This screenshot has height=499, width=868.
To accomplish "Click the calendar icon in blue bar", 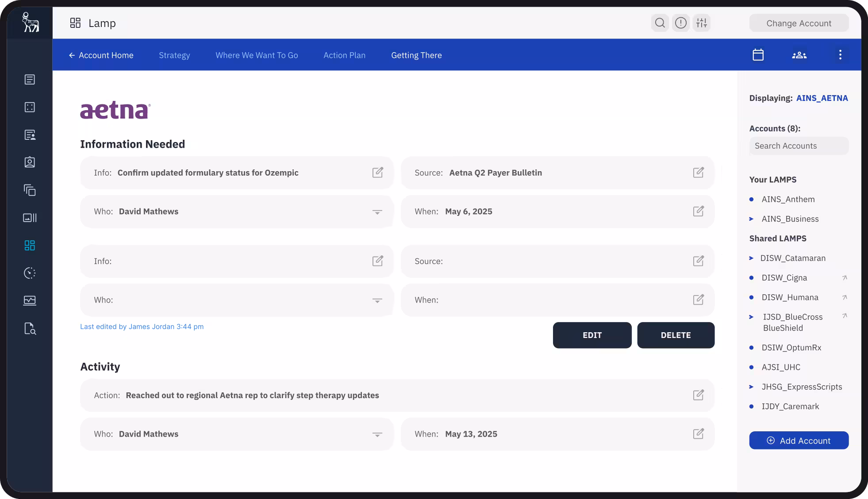I will pos(758,55).
